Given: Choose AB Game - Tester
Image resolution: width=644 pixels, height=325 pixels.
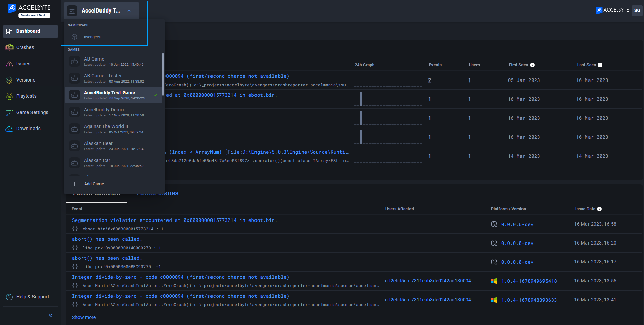Looking at the screenshot, I should click(114, 78).
